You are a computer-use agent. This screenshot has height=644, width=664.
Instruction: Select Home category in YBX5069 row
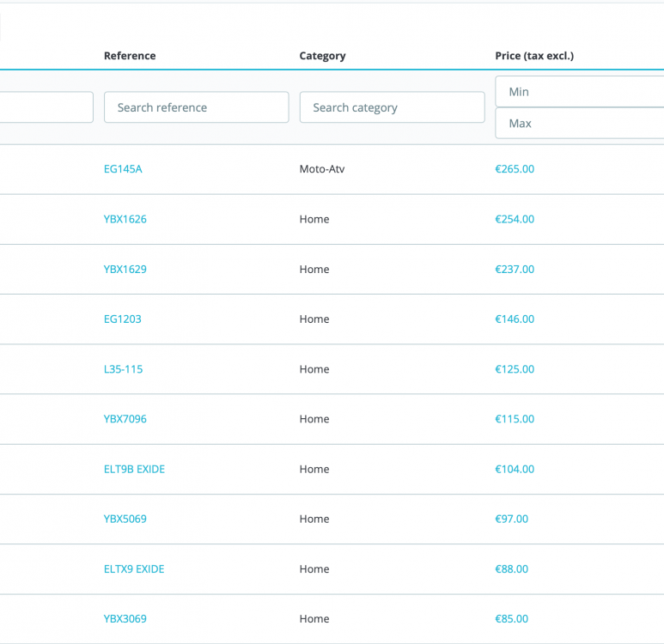coord(314,519)
